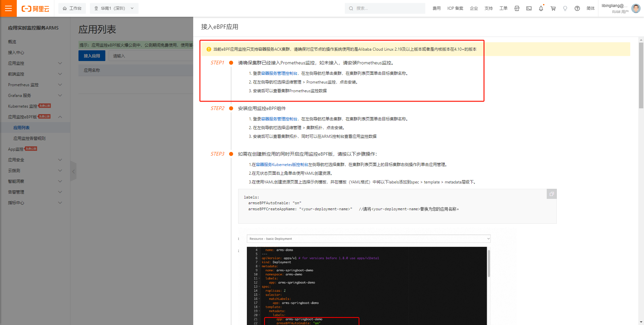Open 容器服务管理控制台 link in STEP1
The width and height of the screenshot is (644, 325).
coord(279,73)
